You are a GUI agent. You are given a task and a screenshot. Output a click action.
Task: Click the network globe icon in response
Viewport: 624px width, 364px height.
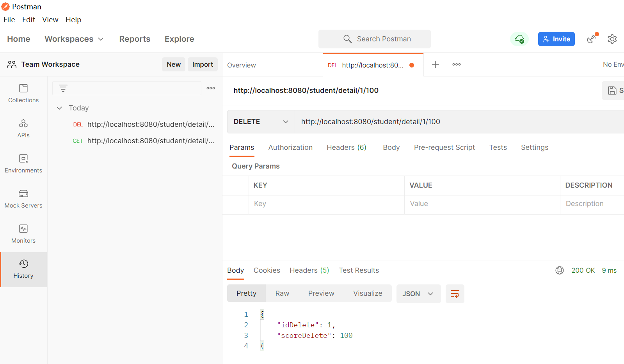point(560,270)
